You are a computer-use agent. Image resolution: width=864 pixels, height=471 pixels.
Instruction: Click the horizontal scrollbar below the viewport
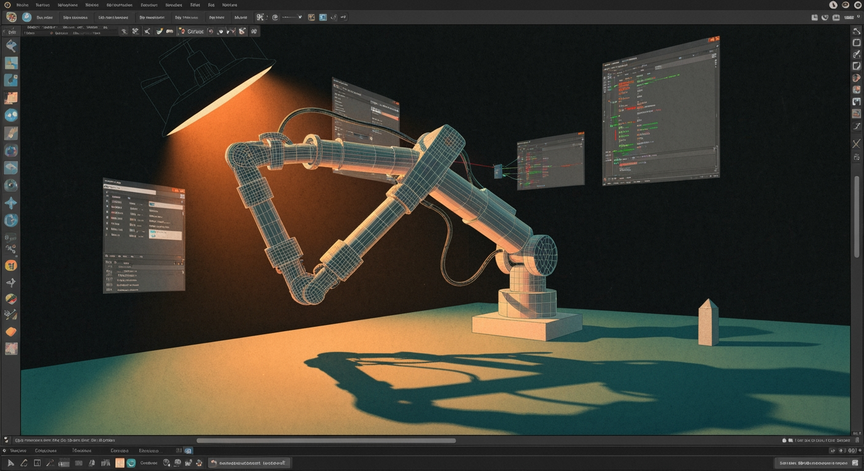(x=326, y=441)
